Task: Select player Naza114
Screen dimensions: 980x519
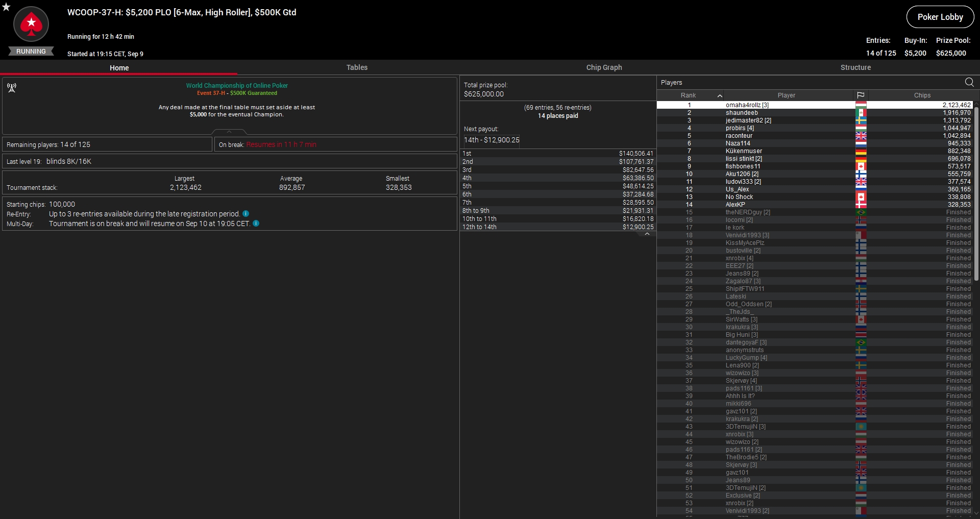Action: (815, 143)
